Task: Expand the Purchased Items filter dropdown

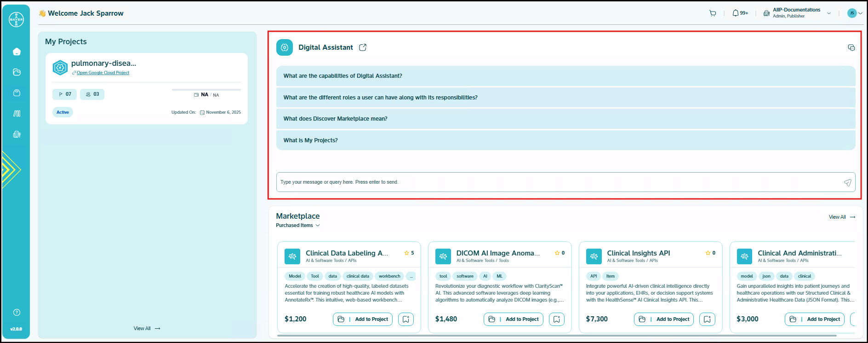Action: pyautogui.click(x=298, y=226)
